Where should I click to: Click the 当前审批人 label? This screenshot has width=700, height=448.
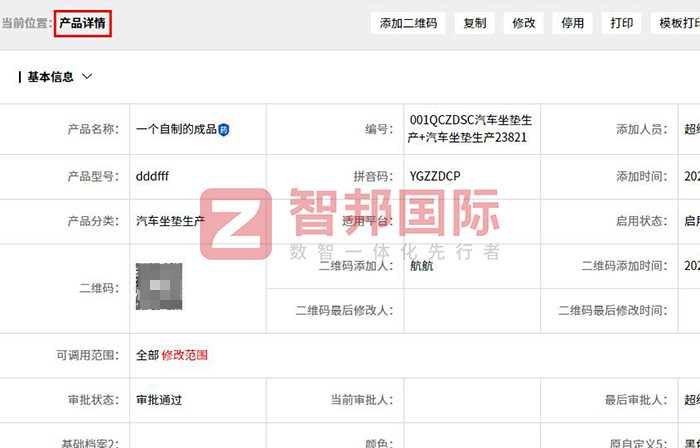coord(362,400)
